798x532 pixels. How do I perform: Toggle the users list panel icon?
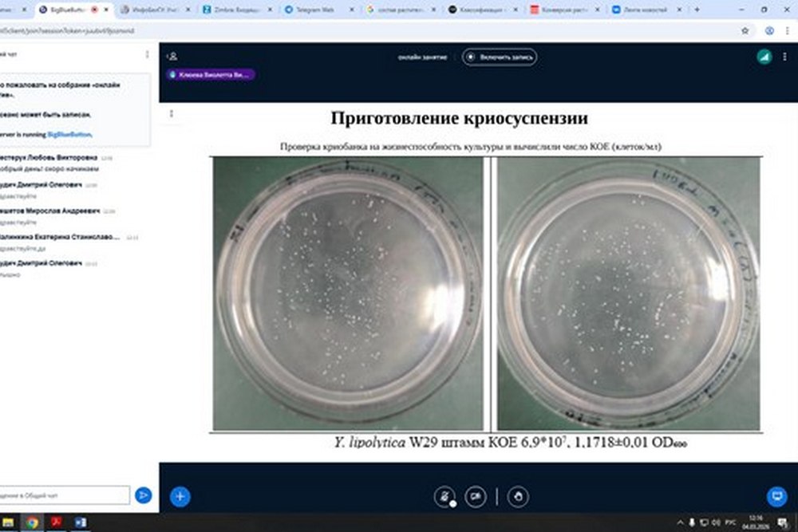[172, 57]
